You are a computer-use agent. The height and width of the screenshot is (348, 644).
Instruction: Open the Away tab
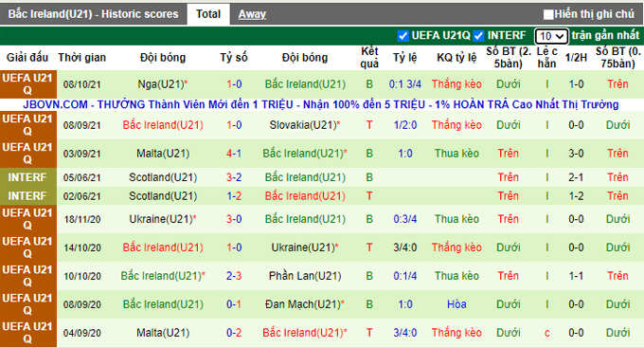point(252,14)
